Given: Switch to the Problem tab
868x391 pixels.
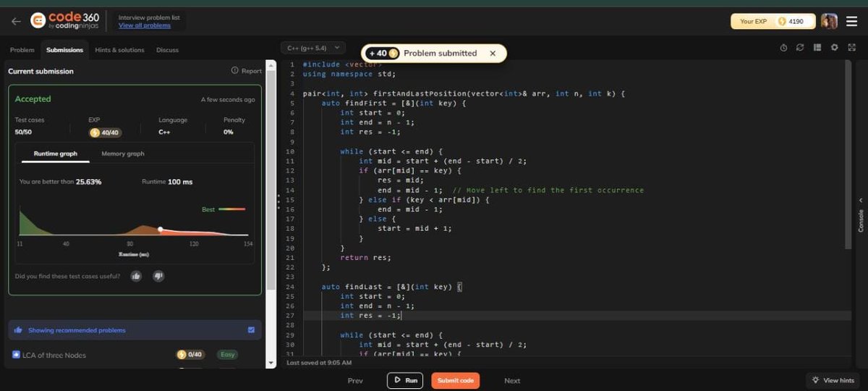Looking at the screenshot, I should pyautogui.click(x=22, y=50).
